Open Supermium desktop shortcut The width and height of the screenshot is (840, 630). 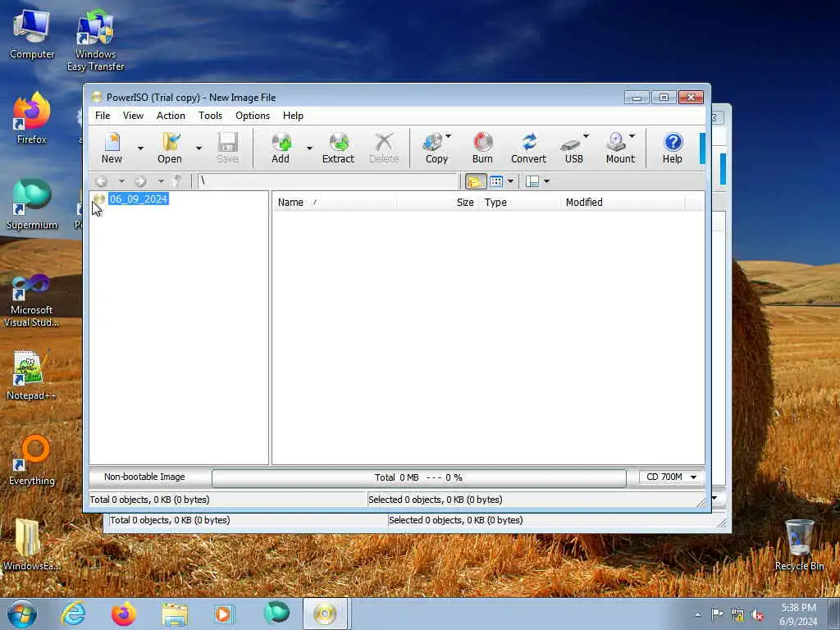coord(32,204)
